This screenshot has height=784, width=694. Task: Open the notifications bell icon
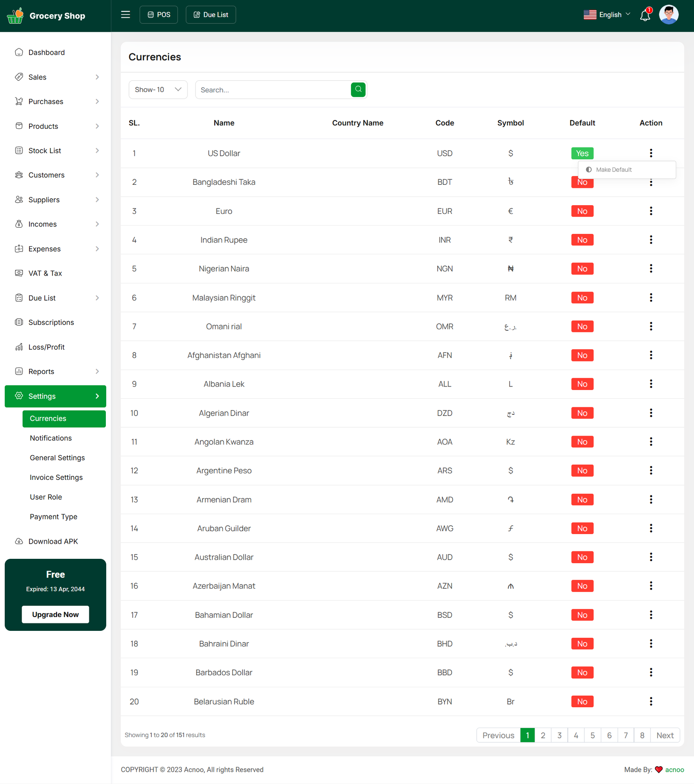point(645,16)
